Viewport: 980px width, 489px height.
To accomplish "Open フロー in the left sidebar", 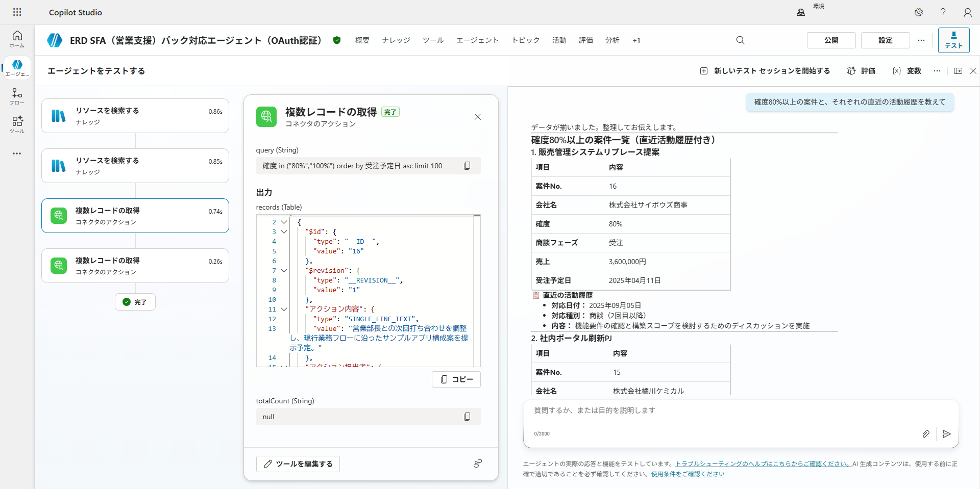I will pyautogui.click(x=17, y=96).
